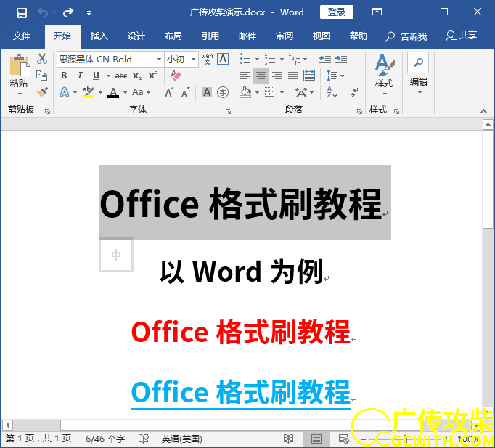Click the shading paint bucket icon

point(245,92)
